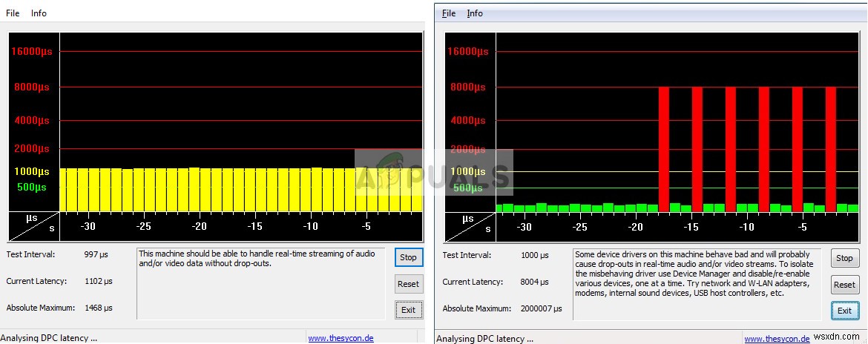868x344 pixels.
Task: Click the Test Interval value of 997 µs
Action: point(96,255)
